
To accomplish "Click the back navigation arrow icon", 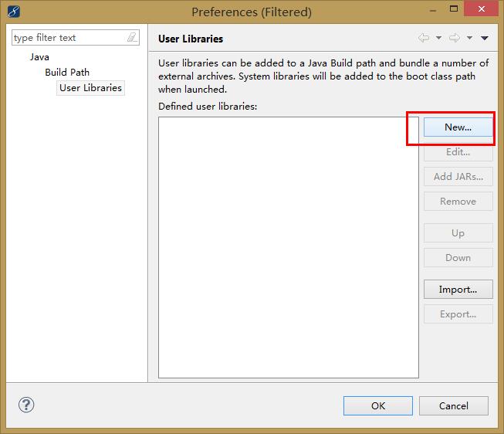I will click(424, 38).
